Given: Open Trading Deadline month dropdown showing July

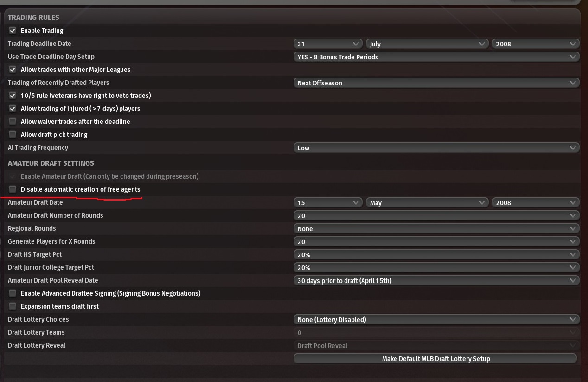Looking at the screenshot, I should (427, 44).
